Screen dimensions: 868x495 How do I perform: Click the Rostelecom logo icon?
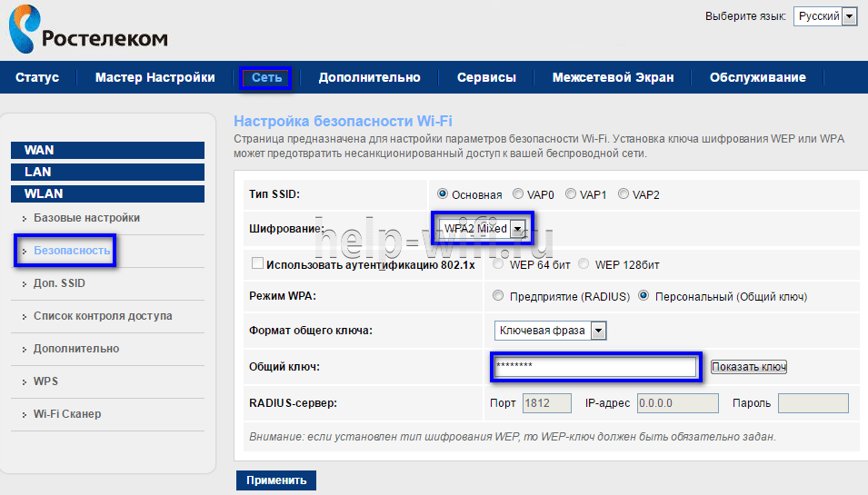click(x=25, y=28)
